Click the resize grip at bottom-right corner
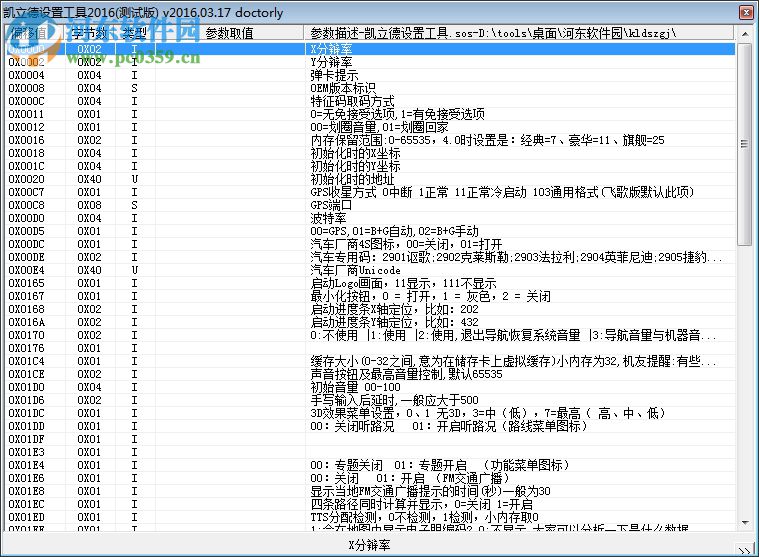Screen dimensions: 759x557 click(744, 550)
